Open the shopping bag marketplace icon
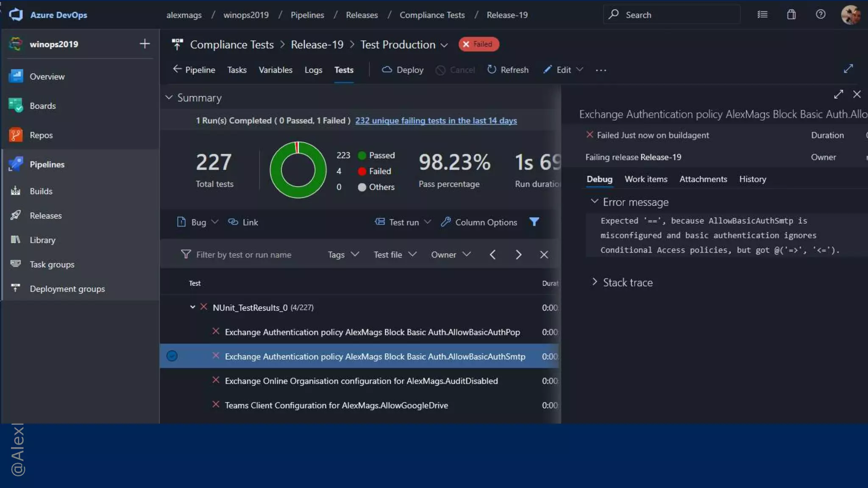 point(791,14)
